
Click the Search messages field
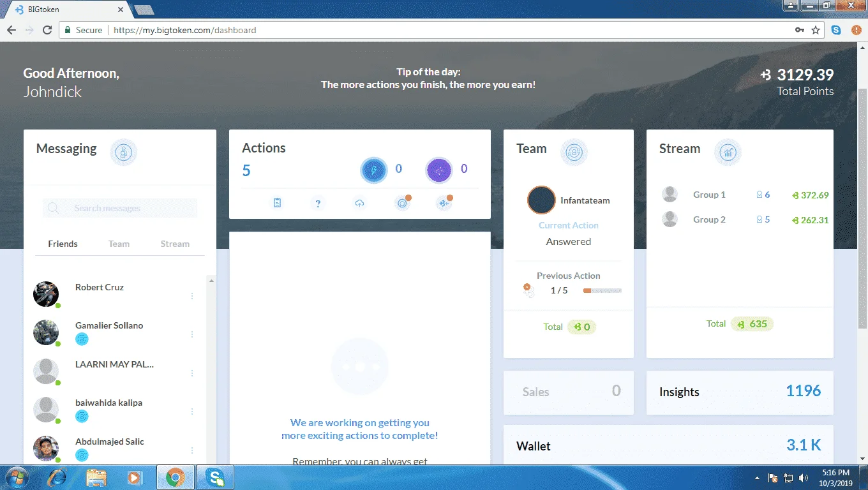click(120, 208)
